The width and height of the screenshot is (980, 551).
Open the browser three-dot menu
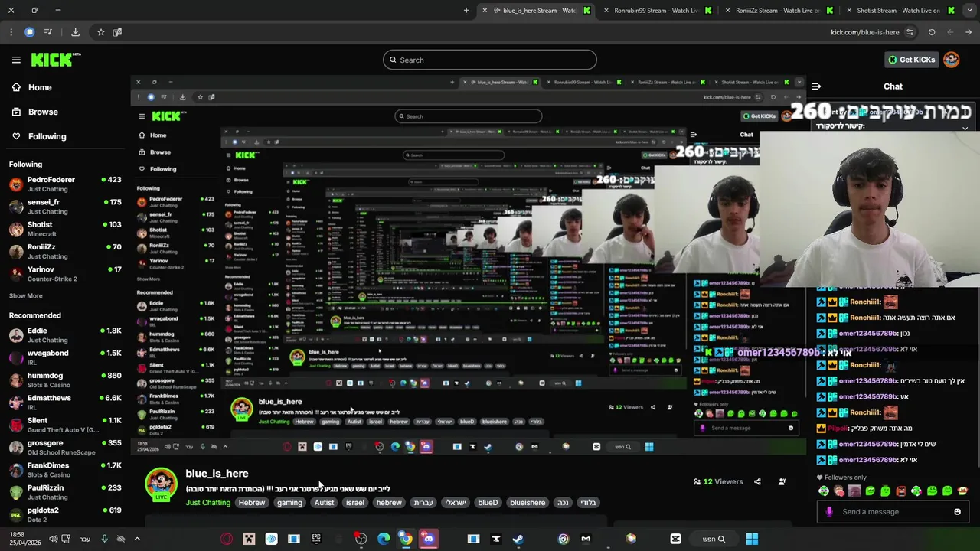pyautogui.click(x=11, y=32)
